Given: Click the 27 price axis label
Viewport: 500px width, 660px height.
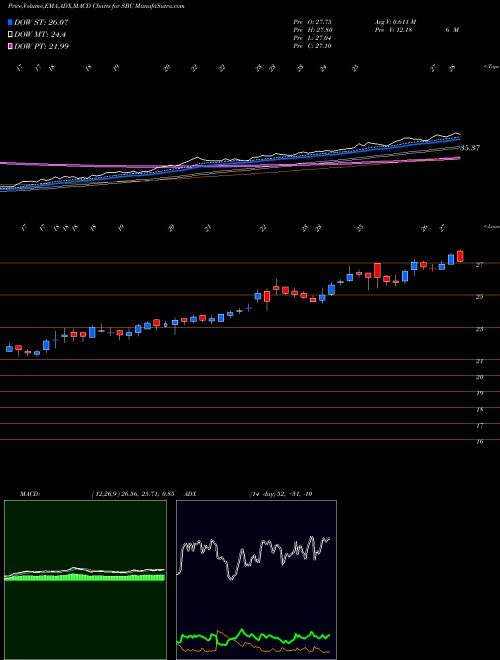Looking at the screenshot, I should [479, 265].
